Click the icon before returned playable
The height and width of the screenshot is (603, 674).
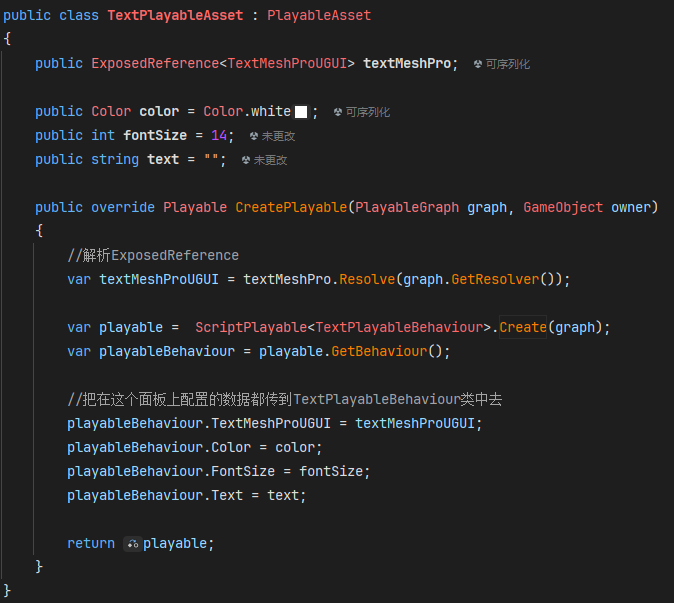pos(133,544)
